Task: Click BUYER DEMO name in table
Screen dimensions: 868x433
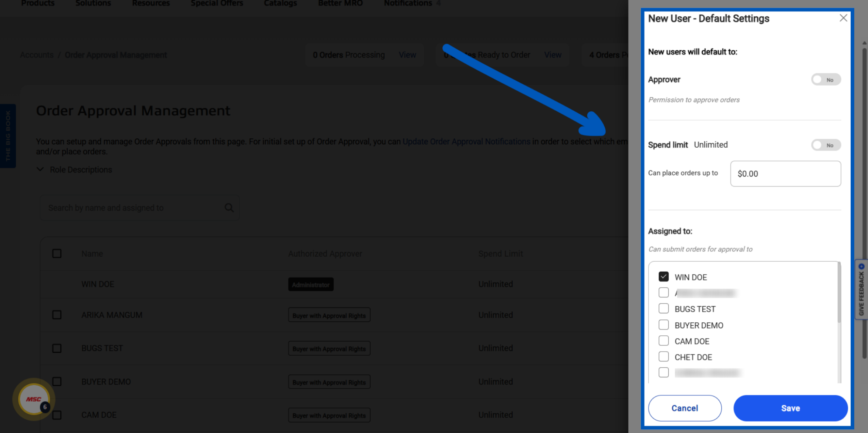Action: (x=106, y=382)
